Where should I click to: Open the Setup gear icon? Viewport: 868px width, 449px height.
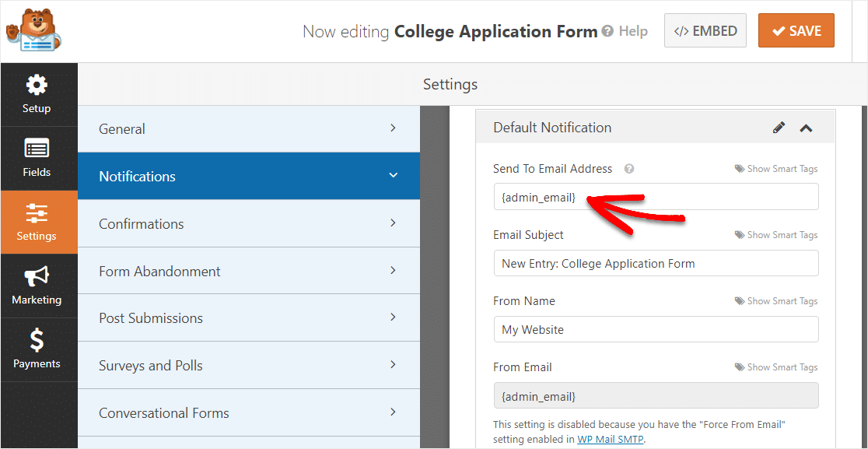point(37,86)
